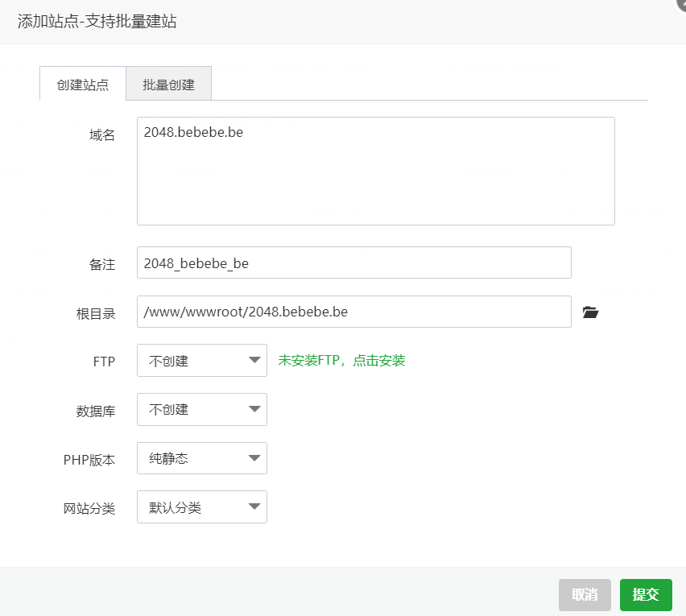Viewport: 686px width, 616px height.
Task: Open the website category dropdown showing 默认分类
Action: tap(201, 506)
